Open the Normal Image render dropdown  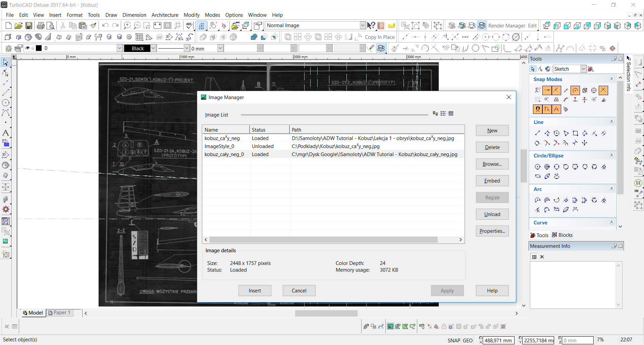(x=363, y=25)
